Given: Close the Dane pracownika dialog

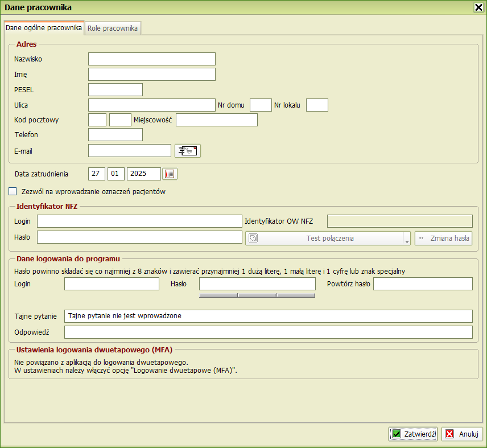Looking at the screenshot, I should tap(478, 7).
